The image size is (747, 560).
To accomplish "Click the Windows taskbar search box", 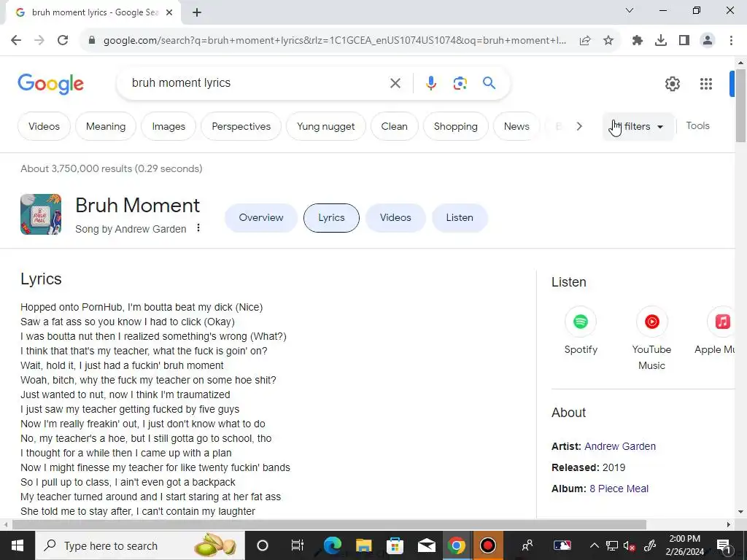I will tap(139, 545).
